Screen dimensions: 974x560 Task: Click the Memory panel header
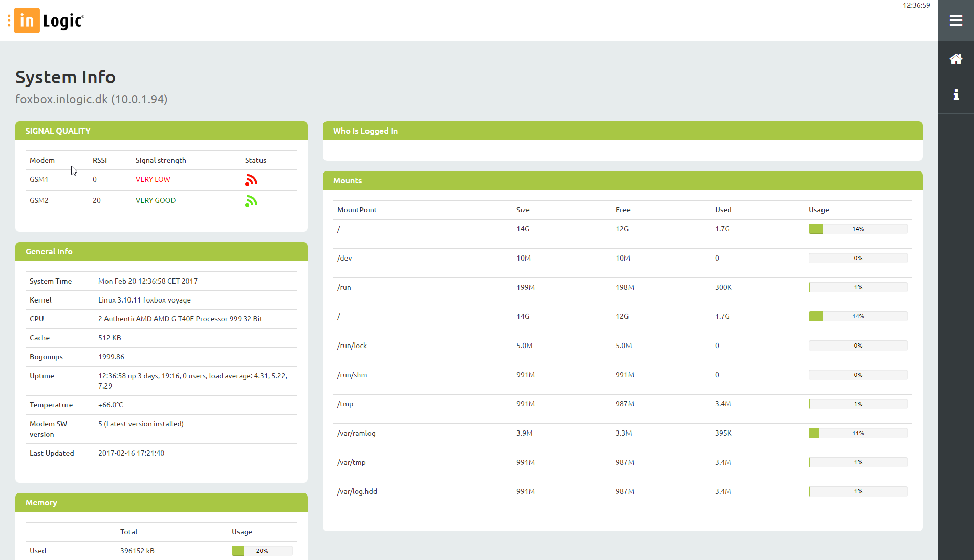[161, 503]
